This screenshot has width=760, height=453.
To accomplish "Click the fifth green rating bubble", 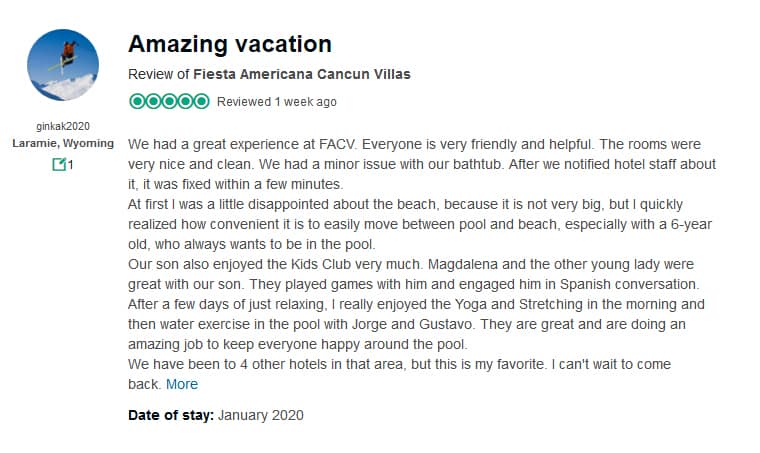I will (x=201, y=101).
